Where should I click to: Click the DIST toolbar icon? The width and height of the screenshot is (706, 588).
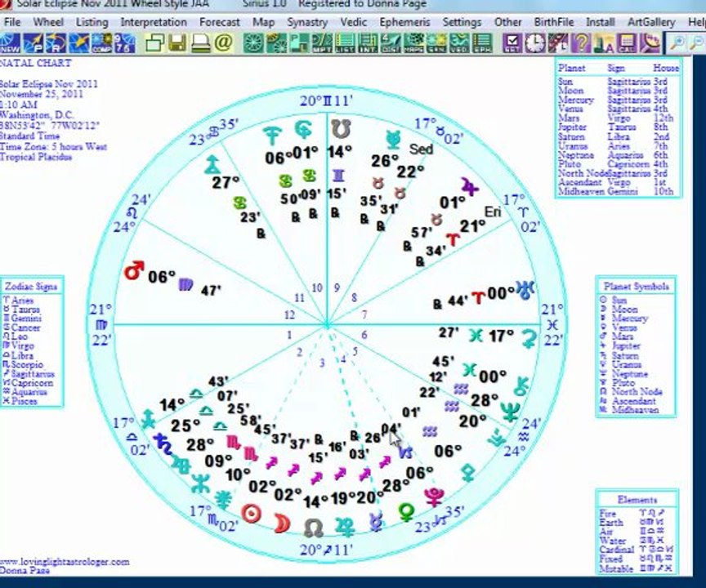(x=391, y=43)
